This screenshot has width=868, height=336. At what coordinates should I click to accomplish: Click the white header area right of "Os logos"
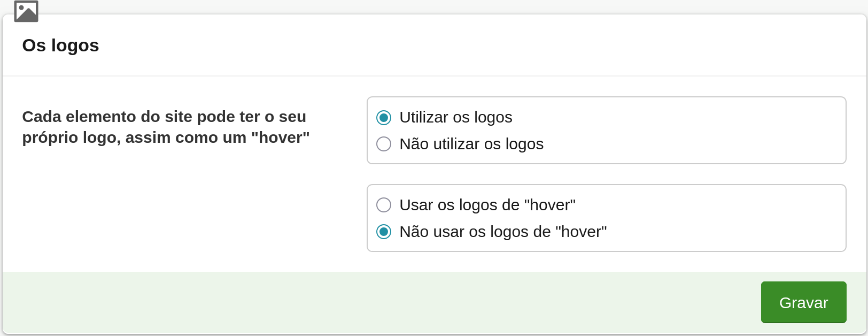[x=481, y=45]
